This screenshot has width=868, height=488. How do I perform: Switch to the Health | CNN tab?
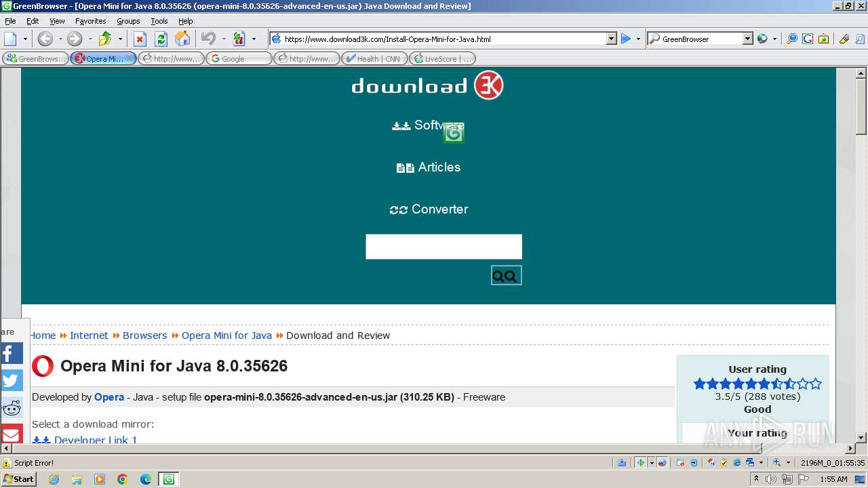[x=374, y=58]
